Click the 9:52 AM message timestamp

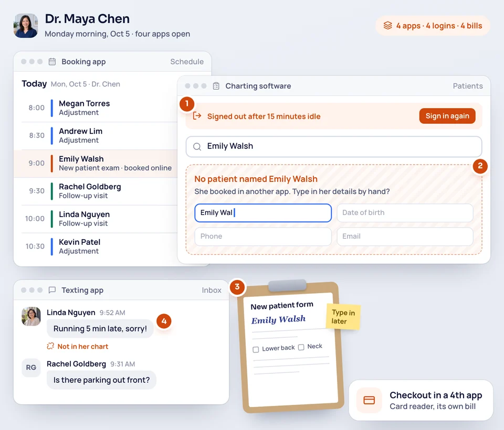pos(112,313)
